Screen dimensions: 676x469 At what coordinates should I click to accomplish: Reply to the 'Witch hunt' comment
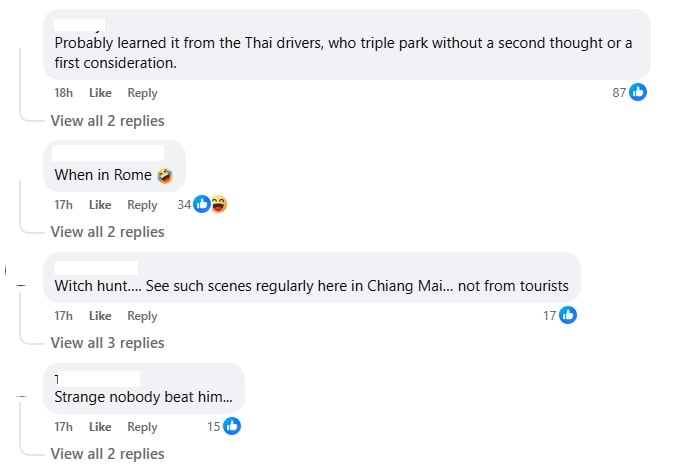click(x=142, y=316)
